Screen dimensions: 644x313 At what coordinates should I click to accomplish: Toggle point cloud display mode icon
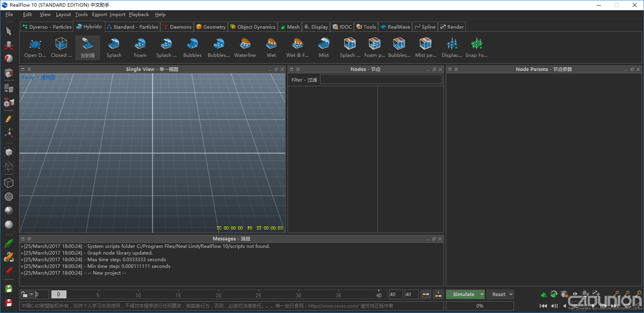(9, 166)
